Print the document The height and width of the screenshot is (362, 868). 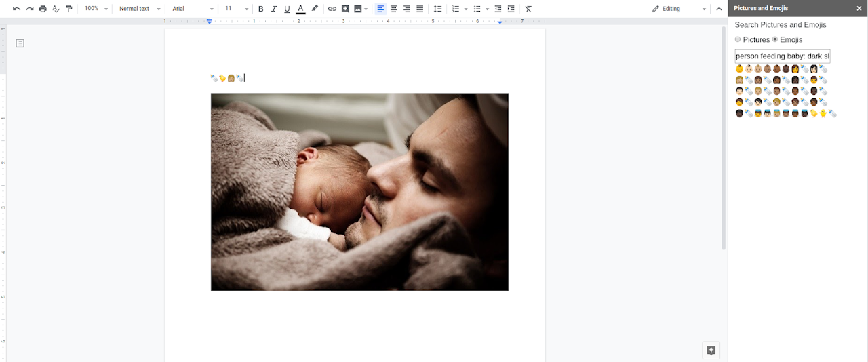tap(43, 9)
